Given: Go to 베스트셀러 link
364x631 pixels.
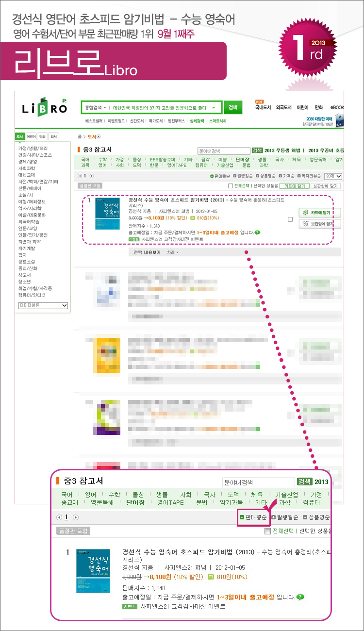Looking at the screenshot, I should click(93, 120).
